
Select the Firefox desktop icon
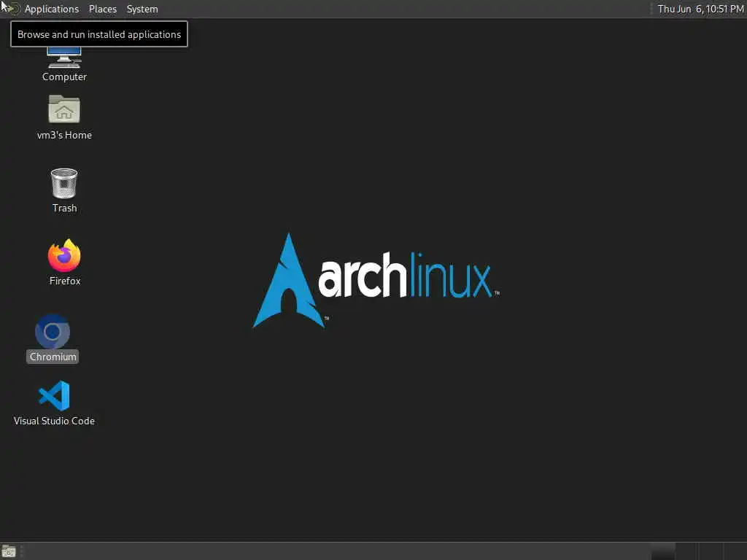64,262
